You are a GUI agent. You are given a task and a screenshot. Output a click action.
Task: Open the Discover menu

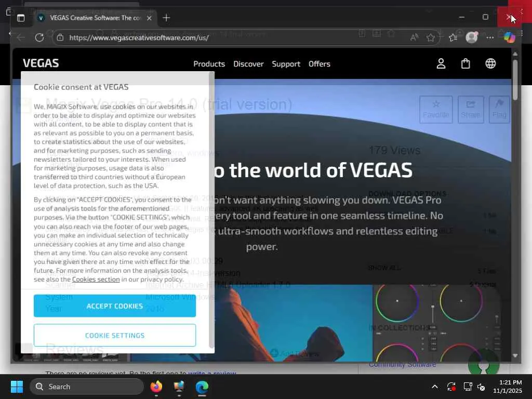point(248,64)
